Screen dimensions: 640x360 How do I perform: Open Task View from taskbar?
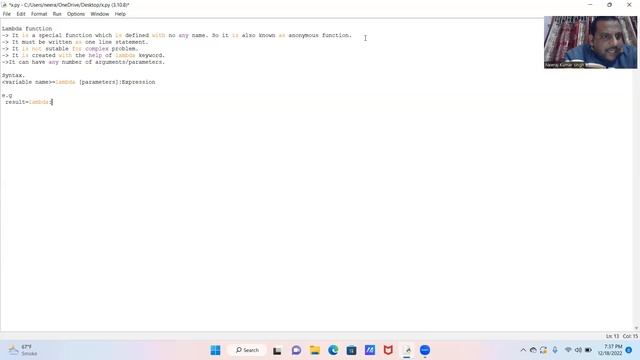[277, 350]
